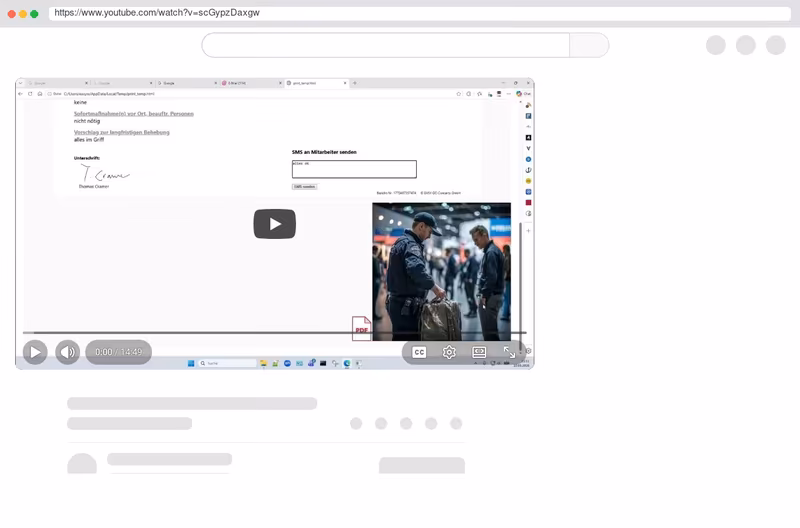Select the print_temp.html tab in the recorded browser
The width and height of the screenshot is (800, 528).
[316, 83]
